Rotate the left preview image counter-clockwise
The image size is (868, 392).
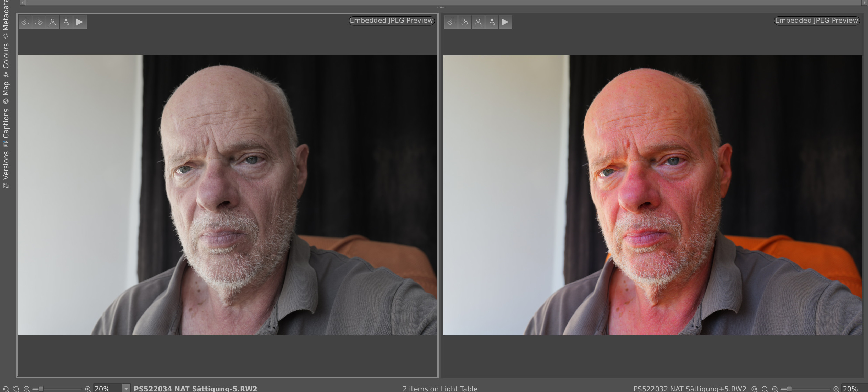(x=25, y=22)
